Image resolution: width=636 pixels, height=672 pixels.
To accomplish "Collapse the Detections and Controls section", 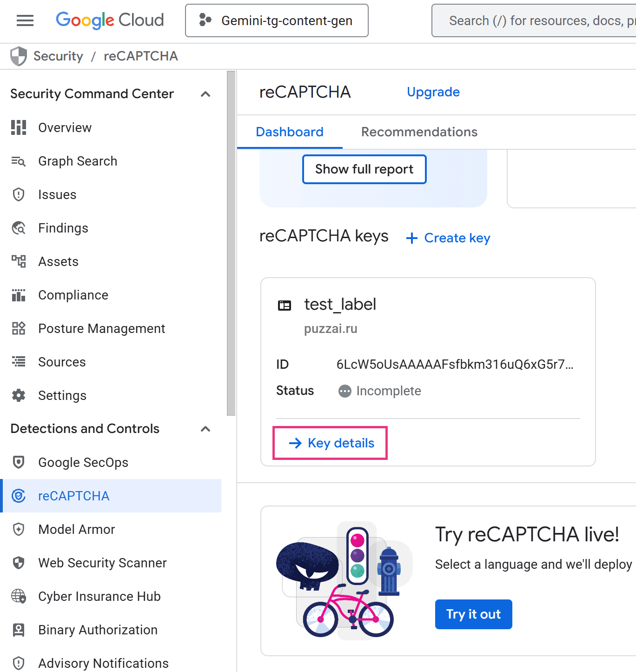I will (x=205, y=429).
